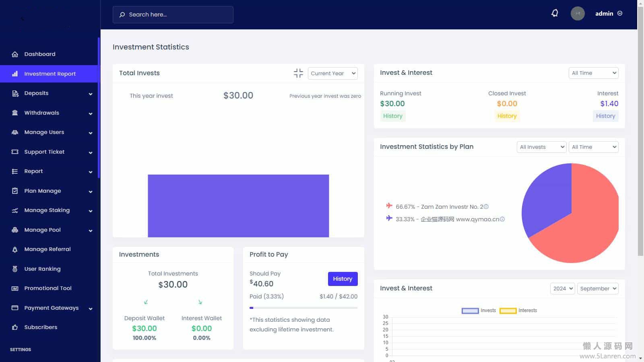Screen dimensions: 644x362
Task: Click the User Ranking medal icon
Action: pos(15,269)
